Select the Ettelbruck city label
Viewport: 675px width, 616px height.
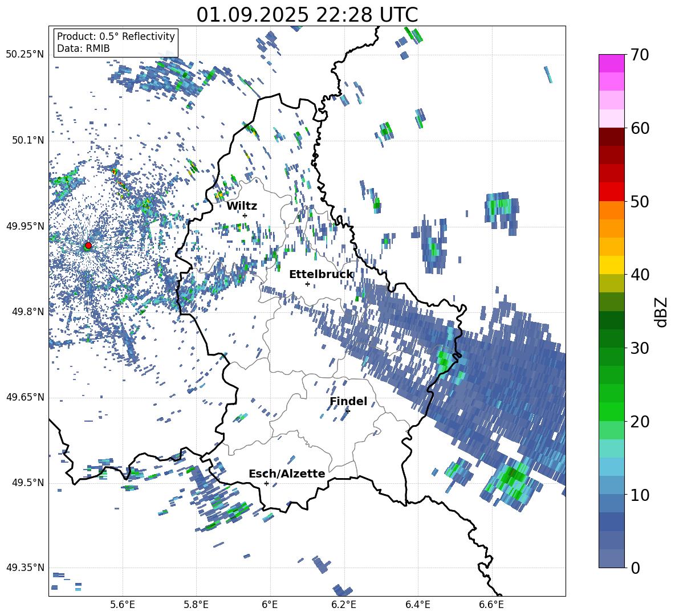[321, 275]
